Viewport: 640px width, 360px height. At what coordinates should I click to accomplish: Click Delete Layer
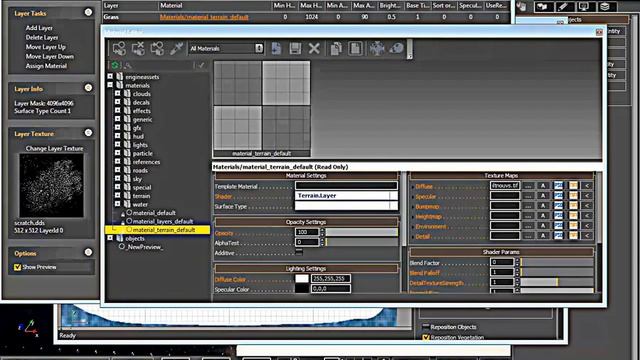(42, 37)
